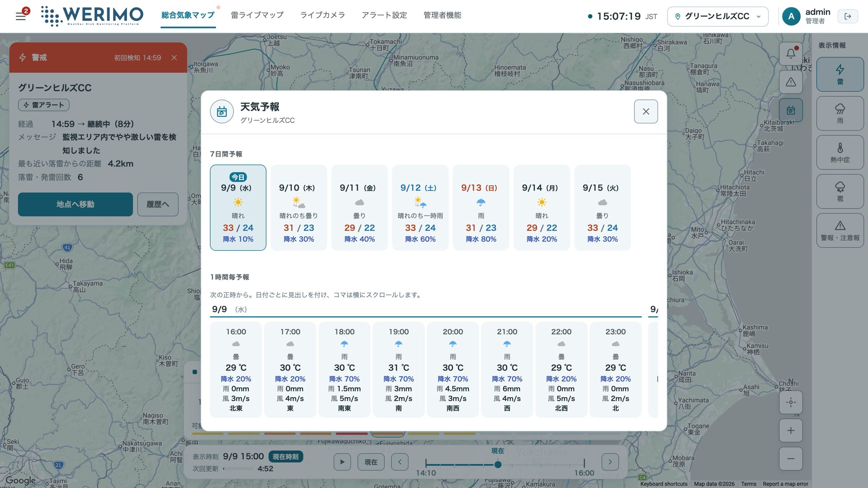The height and width of the screenshot is (488, 868).
Task: Click the 履歴へ button
Action: click(x=158, y=204)
